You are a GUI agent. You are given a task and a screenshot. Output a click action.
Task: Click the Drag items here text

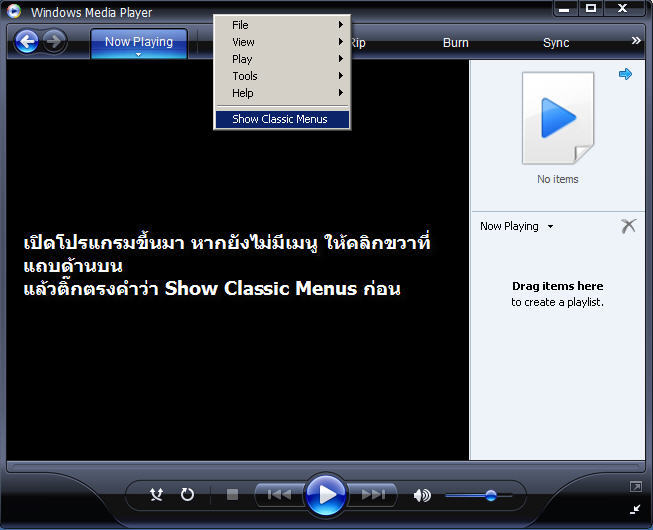click(x=558, y=286)
